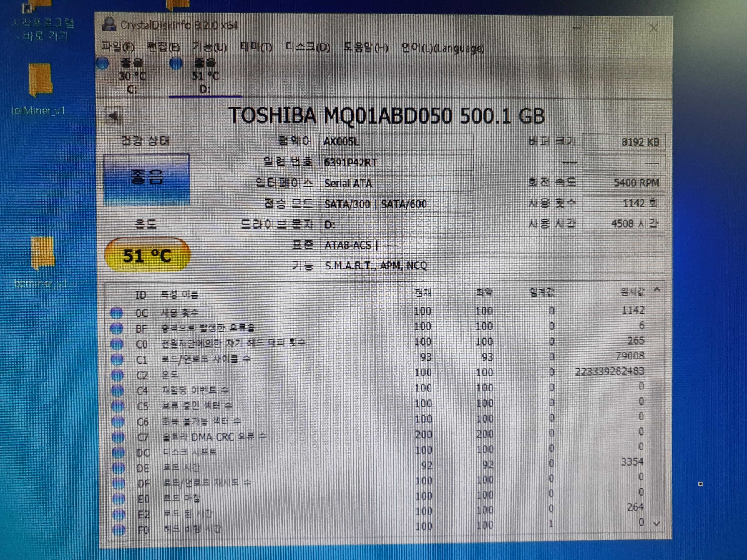Click the ID column header

click(141, 295)
